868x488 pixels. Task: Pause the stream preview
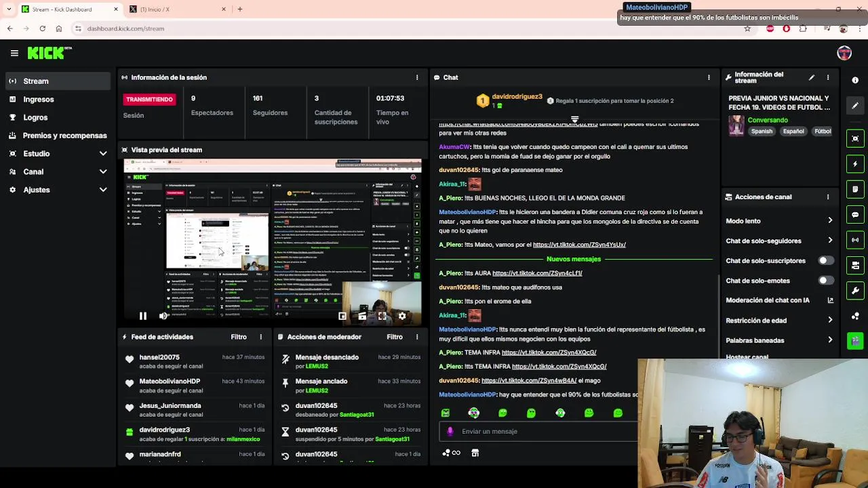[143, 317]
